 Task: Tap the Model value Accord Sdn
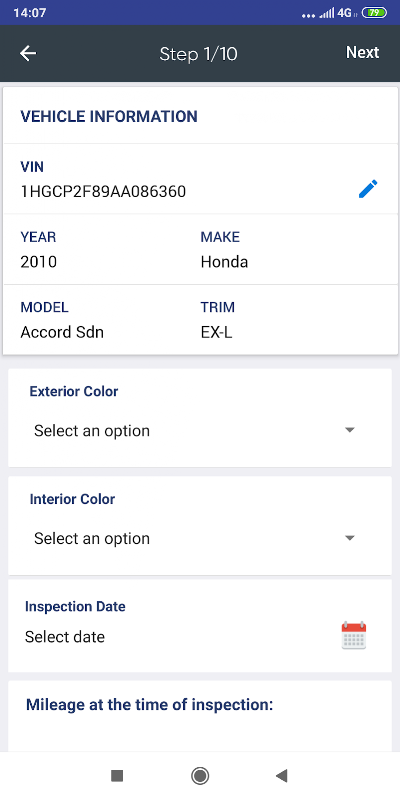[x=62, y=333]
